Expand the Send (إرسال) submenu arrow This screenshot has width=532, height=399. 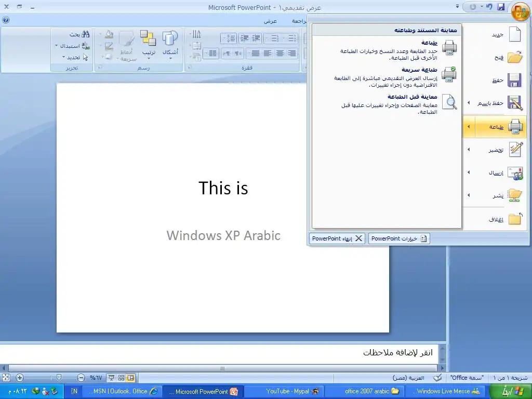pyautogui.click(x=469, y=172)
